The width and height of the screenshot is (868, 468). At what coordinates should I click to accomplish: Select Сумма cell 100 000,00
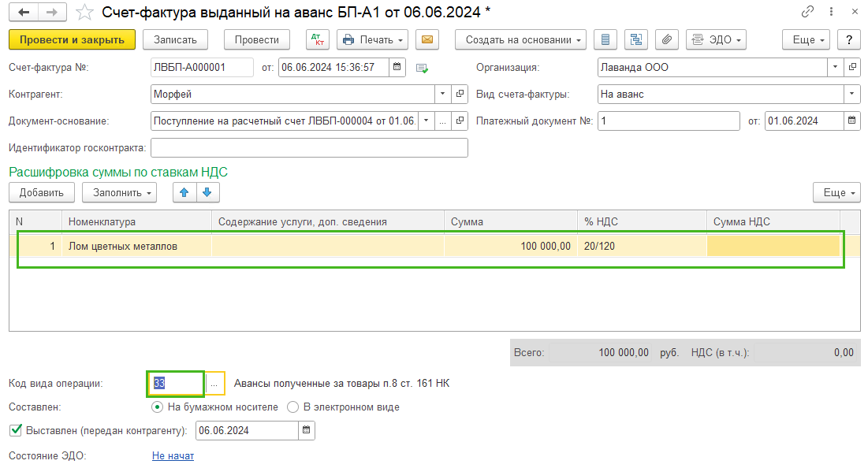[x=511, y=246]
